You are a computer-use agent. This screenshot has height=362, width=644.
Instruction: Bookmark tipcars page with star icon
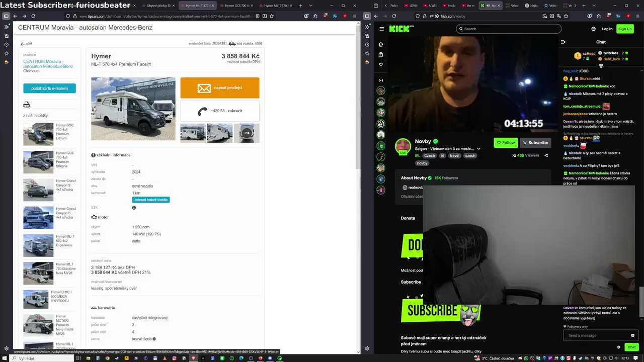tap(272, 16)
